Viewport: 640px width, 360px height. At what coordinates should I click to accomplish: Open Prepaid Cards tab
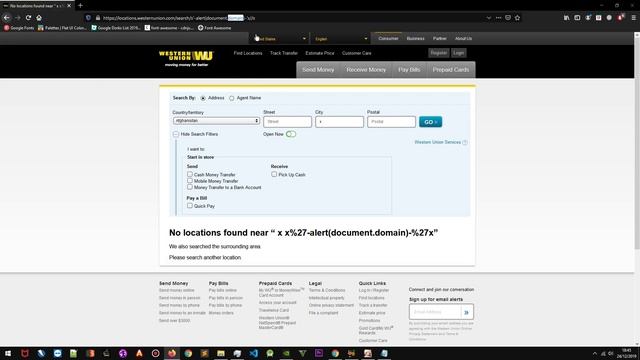(x=451, y=70)
